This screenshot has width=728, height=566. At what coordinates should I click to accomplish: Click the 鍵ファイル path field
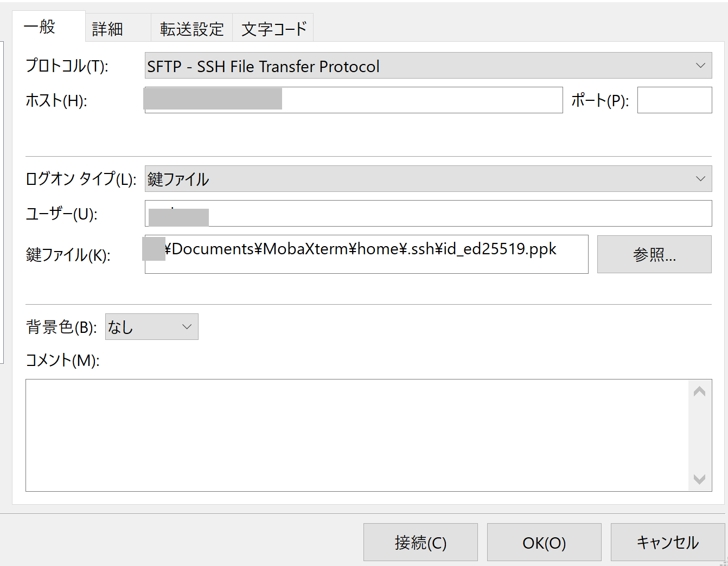coord(366,254)
